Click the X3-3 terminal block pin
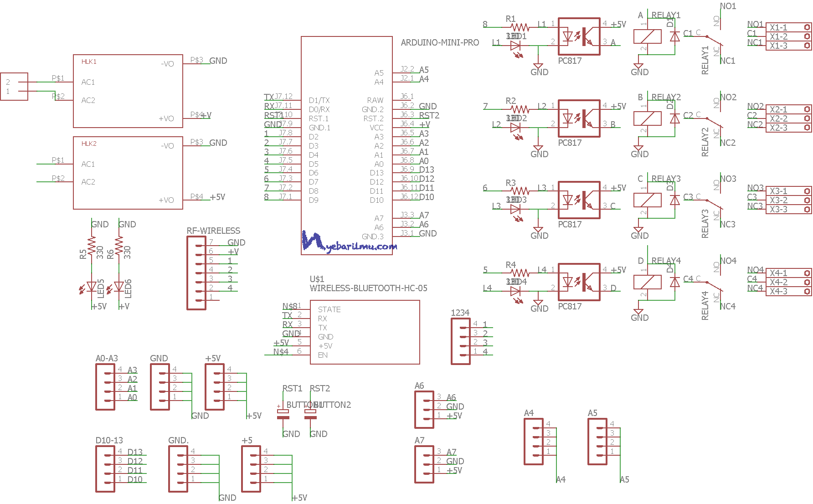 789,209
